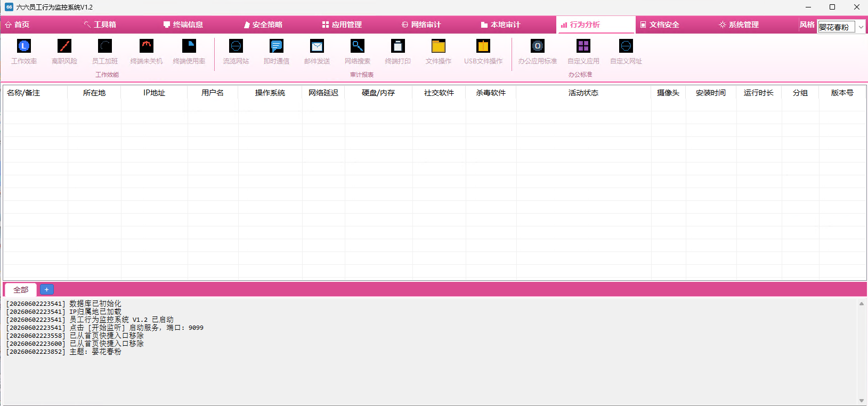Sort by the 硬盘/内存 column header
Viewport: 868px width, 406px height.
378,93
